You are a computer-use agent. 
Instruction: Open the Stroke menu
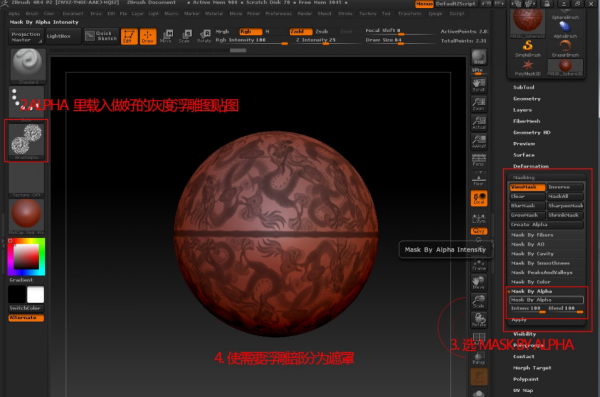[x=345, y=13]
